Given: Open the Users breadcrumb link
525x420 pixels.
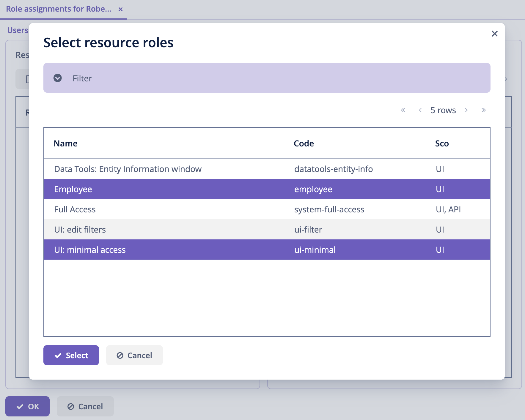Looking at the screenshot, I should coord(18,30).
